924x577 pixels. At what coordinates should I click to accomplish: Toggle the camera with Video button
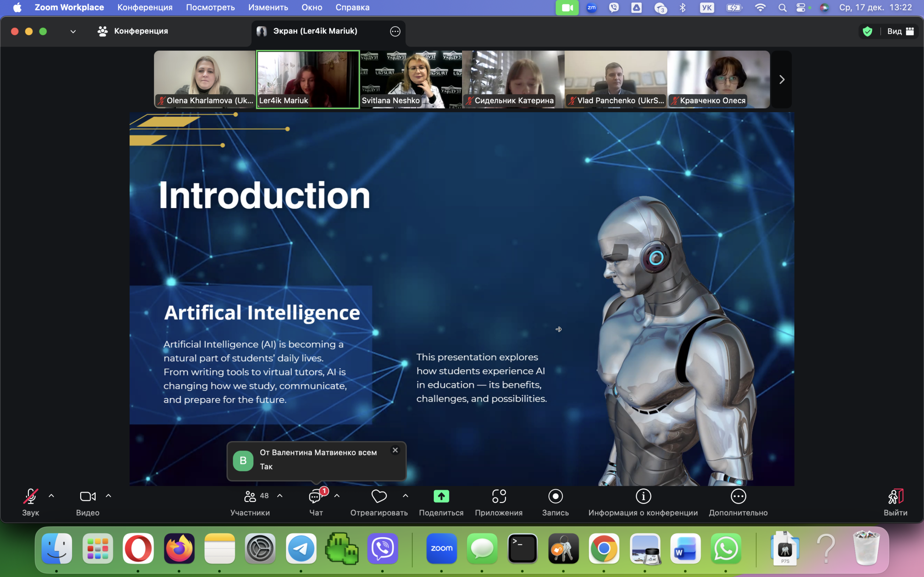pyautogui.click(x=87, y=497)
